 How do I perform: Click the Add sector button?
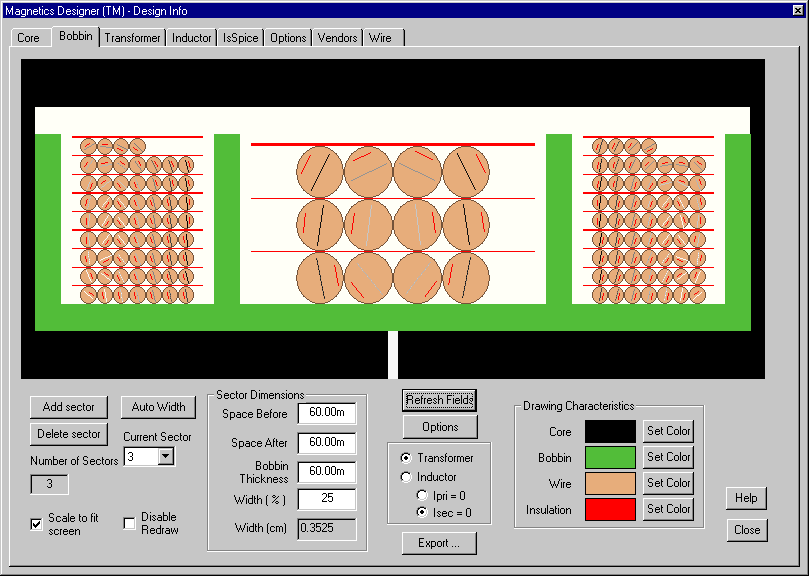[x=68, y=407]
